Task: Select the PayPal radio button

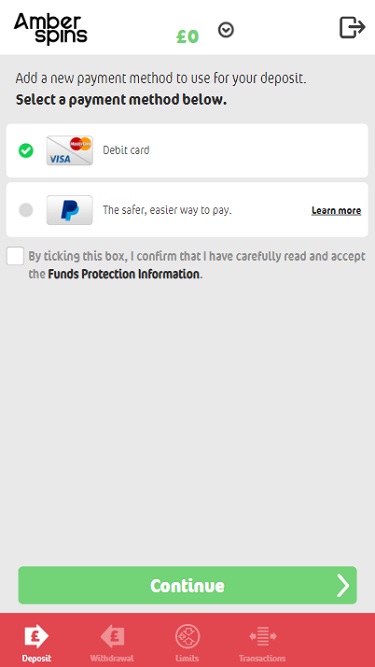Action: click(x=26, y=210)
